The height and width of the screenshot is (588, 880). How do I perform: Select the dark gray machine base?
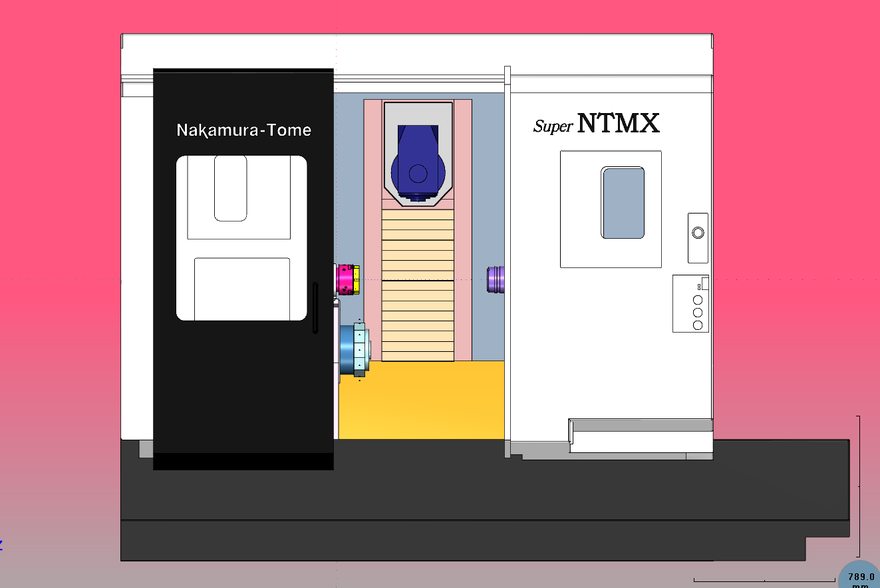pyautogui.click(x=484, y=500)
